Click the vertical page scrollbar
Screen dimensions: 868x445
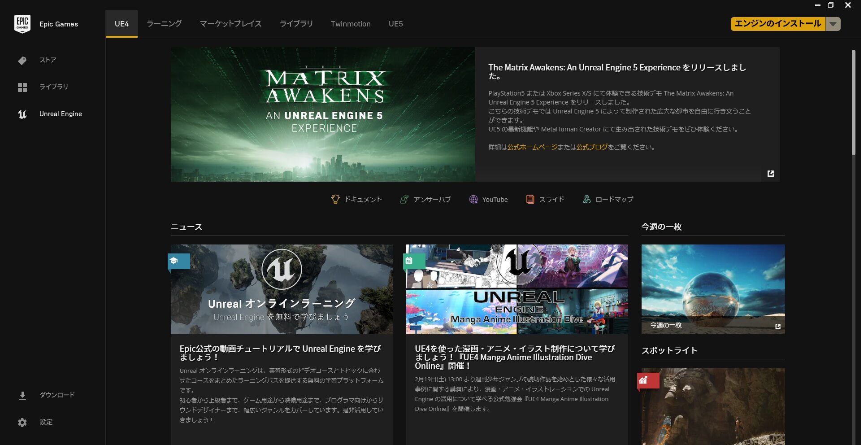[x=853, y=103]
